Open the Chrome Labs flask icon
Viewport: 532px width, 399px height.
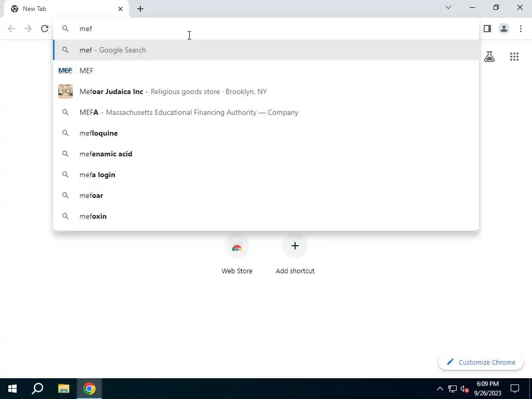pos(489,57)
